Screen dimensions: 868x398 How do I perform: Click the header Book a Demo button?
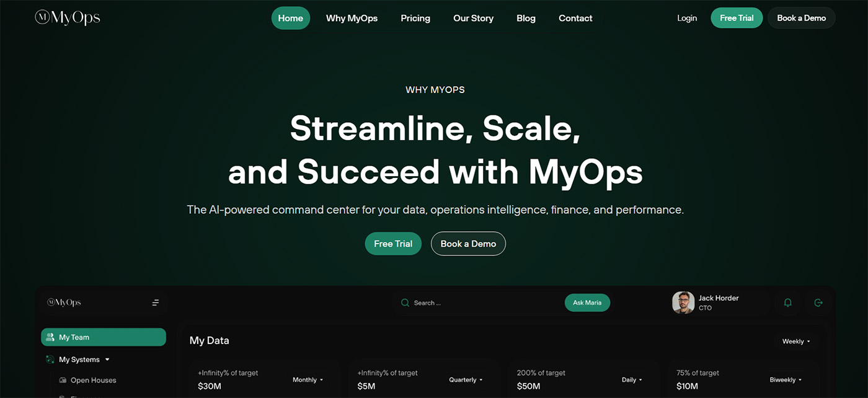pos(802,18)
